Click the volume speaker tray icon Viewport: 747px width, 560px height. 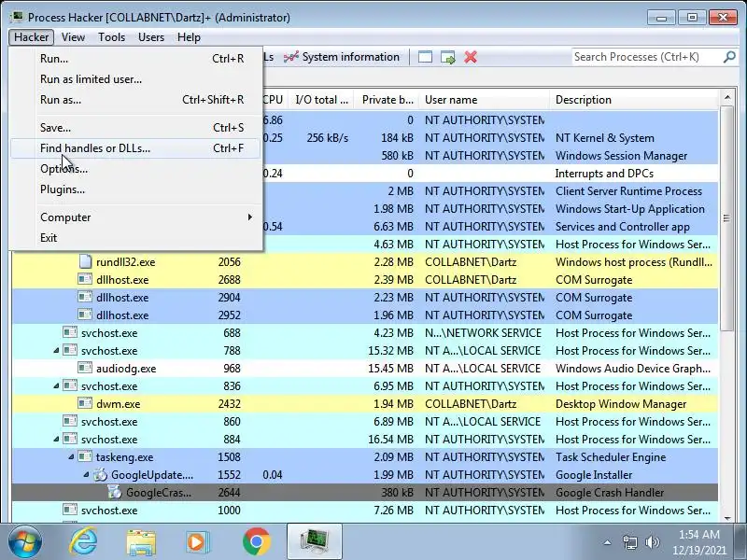(x=652, y=542)
